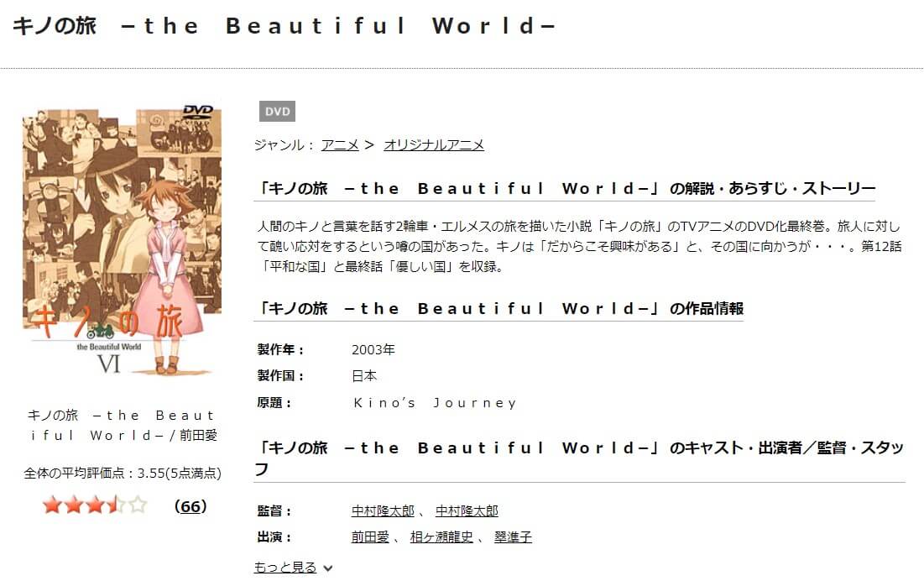924x581 pixels.
Task: Click the ジャンル： label
Action: (x=285, y=145)
